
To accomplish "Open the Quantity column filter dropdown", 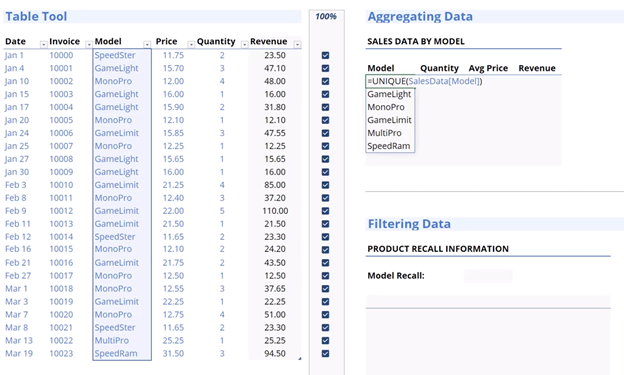I will pos(244,45).
